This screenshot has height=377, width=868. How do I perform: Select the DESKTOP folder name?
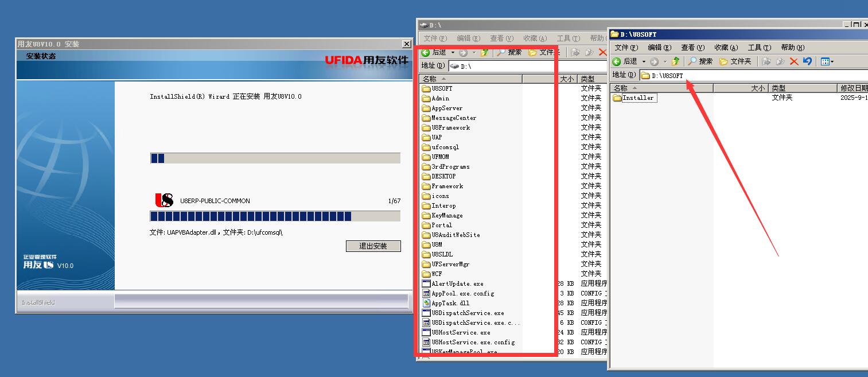click(444, 177)
